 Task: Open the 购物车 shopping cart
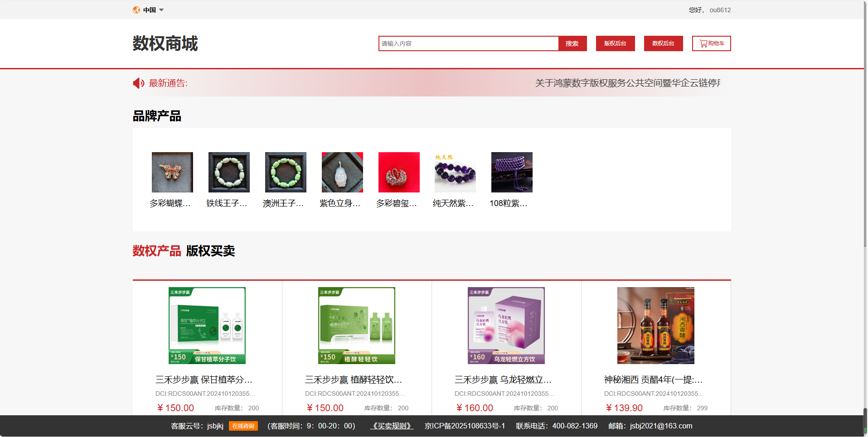click(711, 43)
